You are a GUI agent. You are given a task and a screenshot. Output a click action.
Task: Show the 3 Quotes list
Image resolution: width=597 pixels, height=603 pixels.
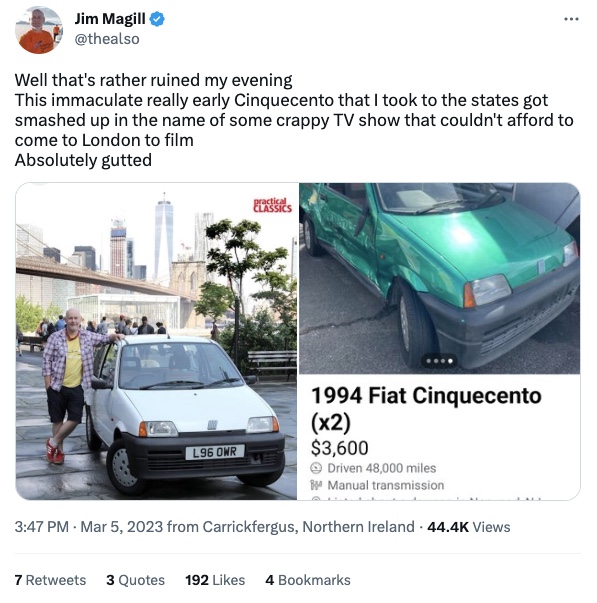click(135, 580)
